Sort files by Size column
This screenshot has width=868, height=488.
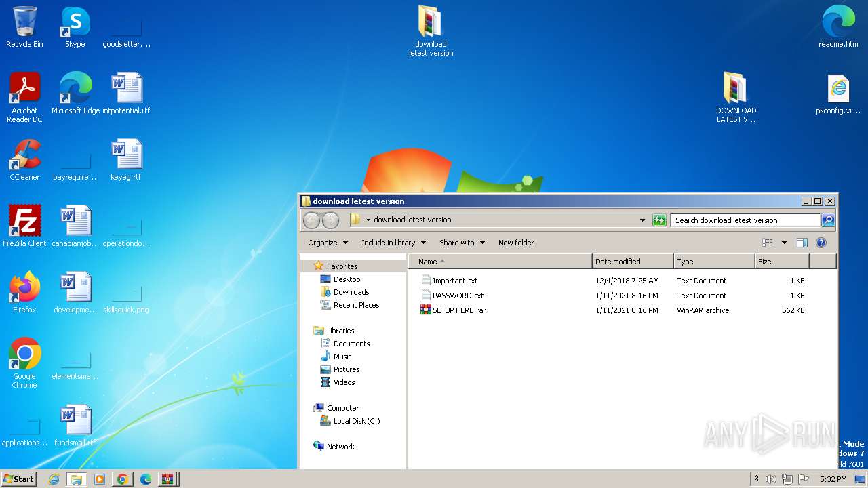[782, 262]
